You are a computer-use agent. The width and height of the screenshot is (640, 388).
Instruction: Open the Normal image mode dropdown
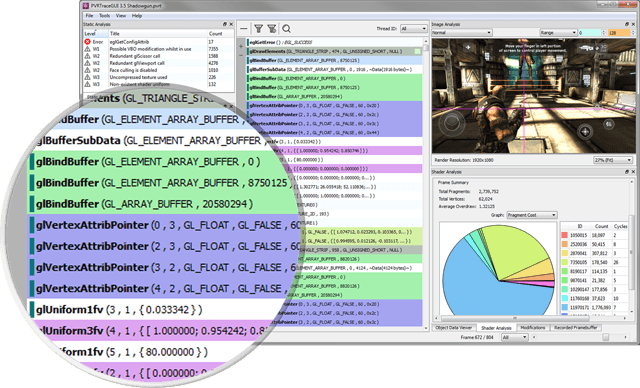point(462,32)
